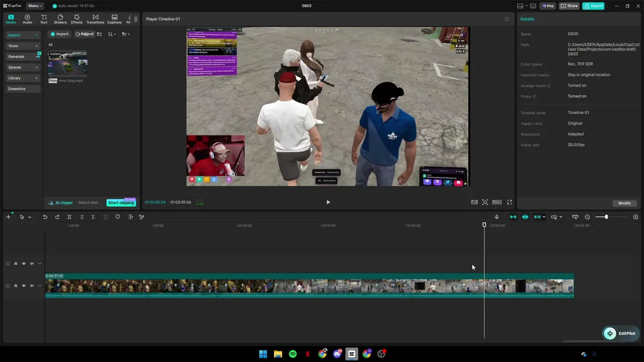Image resolution: width=644 pixels, height=362 pixels.
Task: Split the clip at the playhead
Action: click(69, 217)
